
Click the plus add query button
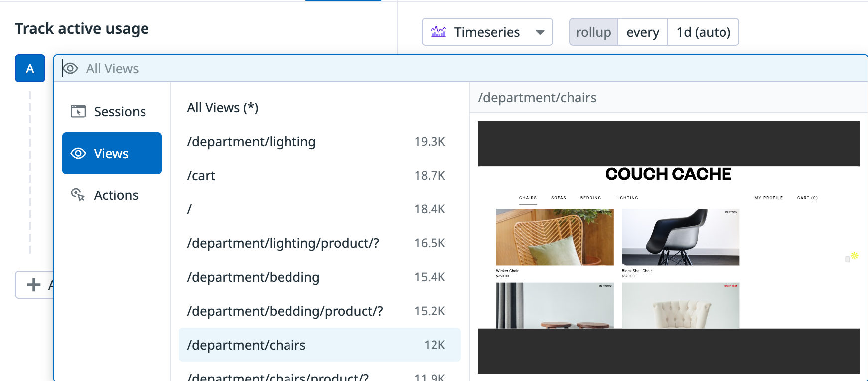[x=34, y=285]
